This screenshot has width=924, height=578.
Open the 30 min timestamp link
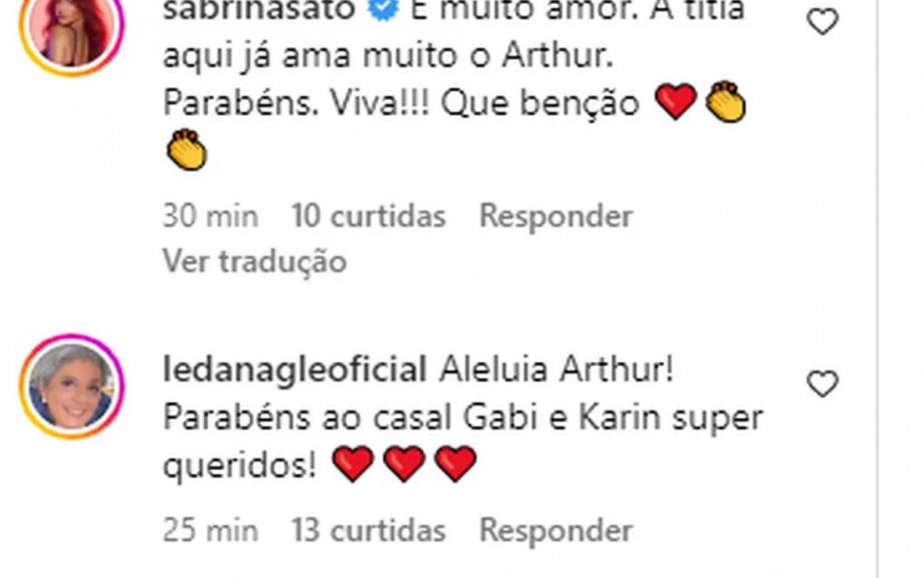tap(210, 217)
